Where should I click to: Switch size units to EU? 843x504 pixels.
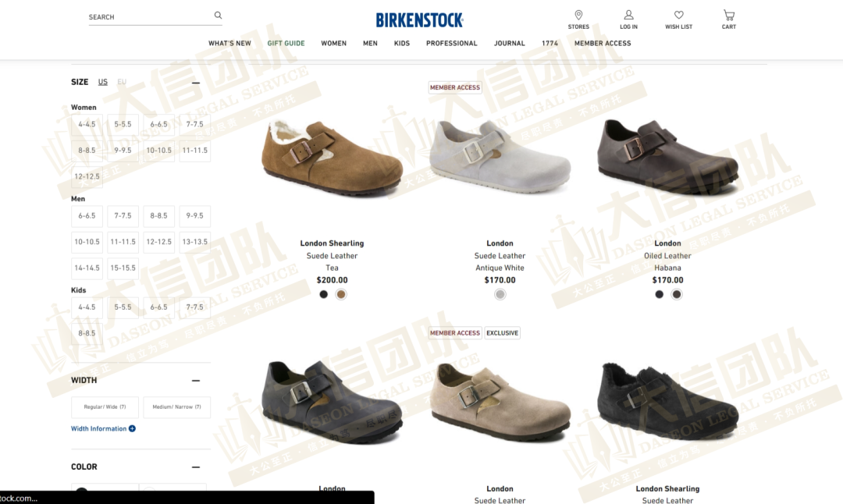(122, 82)
